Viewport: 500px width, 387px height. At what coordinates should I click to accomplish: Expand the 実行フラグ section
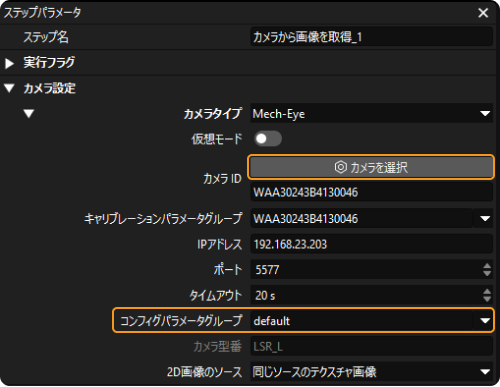tap(9, 63)
